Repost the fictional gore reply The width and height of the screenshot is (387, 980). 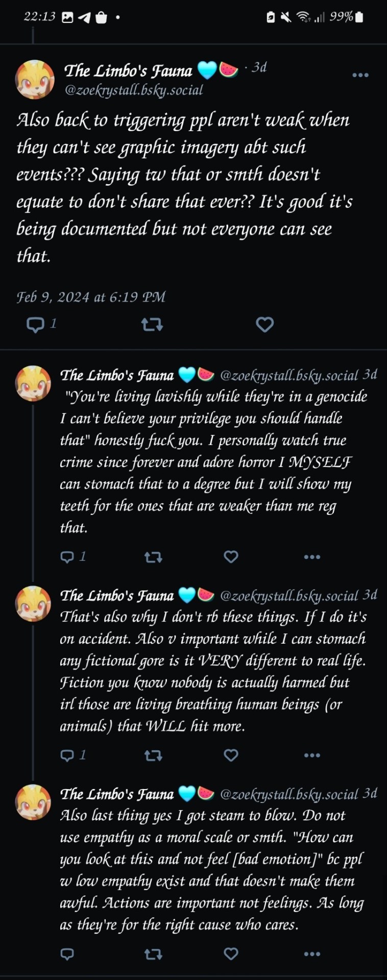point(153,755)
